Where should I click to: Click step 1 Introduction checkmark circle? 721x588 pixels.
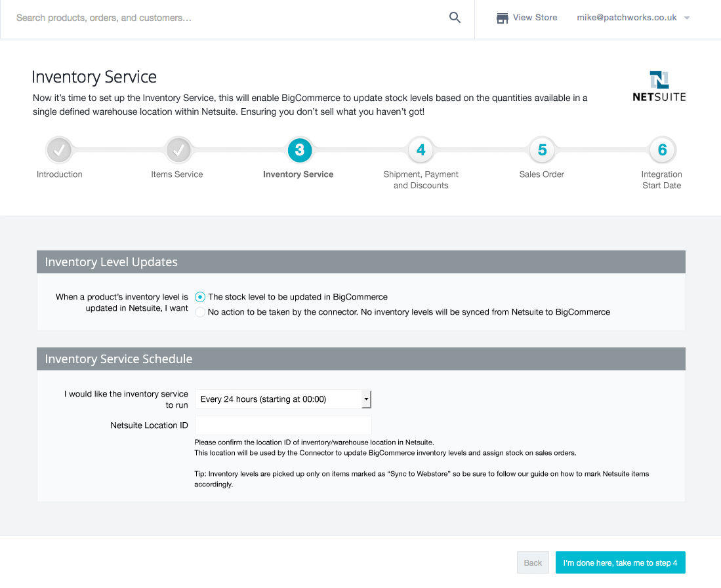59,149
